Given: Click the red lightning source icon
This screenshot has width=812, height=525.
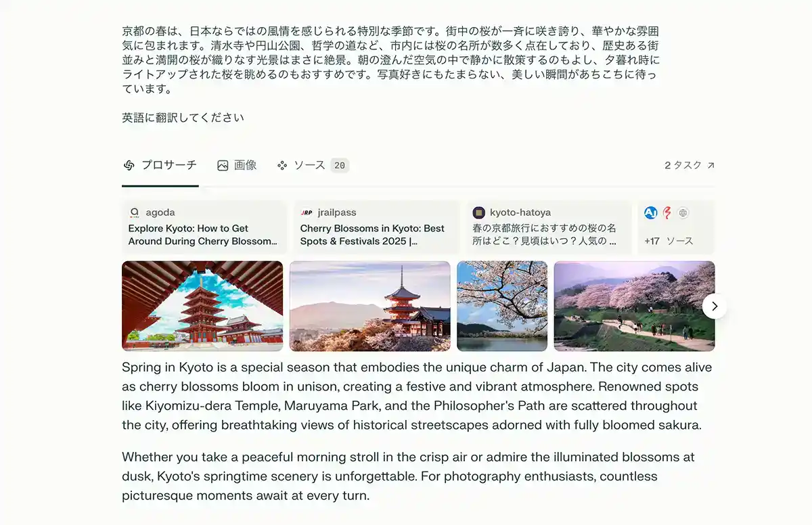Looking at the screenshot, I should click(667, 212).
